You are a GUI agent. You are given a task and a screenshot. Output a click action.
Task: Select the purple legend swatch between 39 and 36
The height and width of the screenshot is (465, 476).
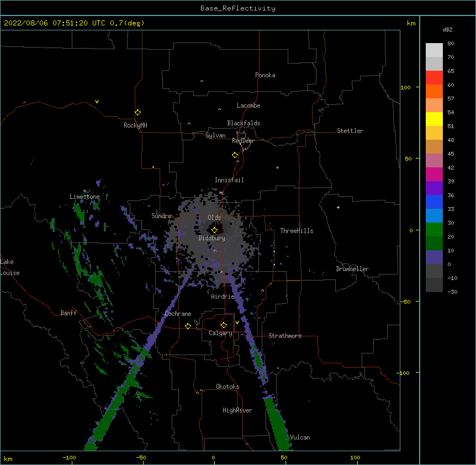pos(434,188)
